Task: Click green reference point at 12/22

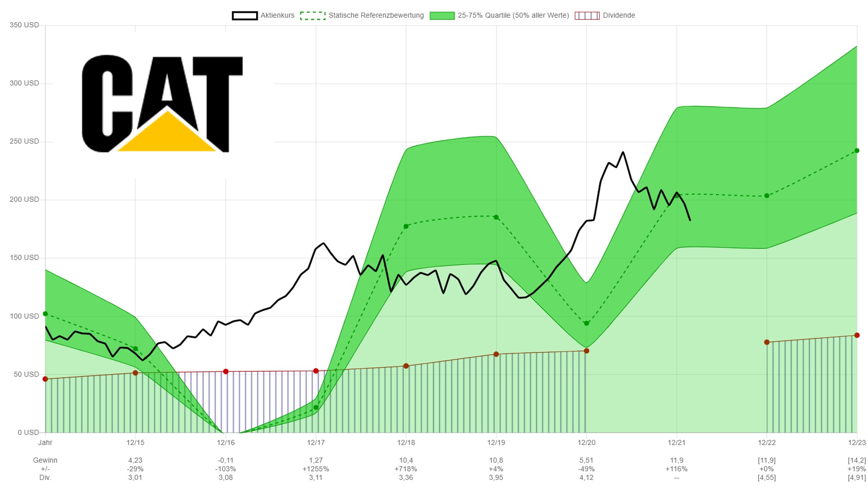Action: (x=767, y=196)
